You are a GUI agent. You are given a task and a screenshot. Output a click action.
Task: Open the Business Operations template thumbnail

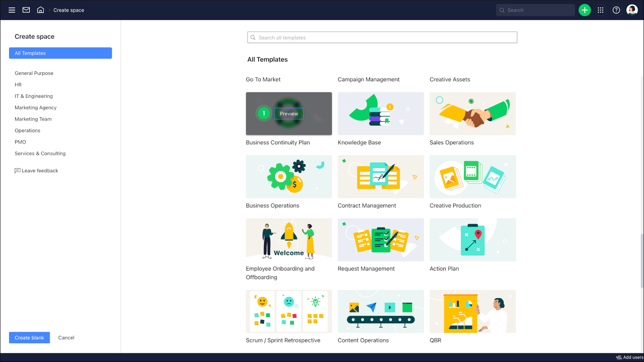289,176
